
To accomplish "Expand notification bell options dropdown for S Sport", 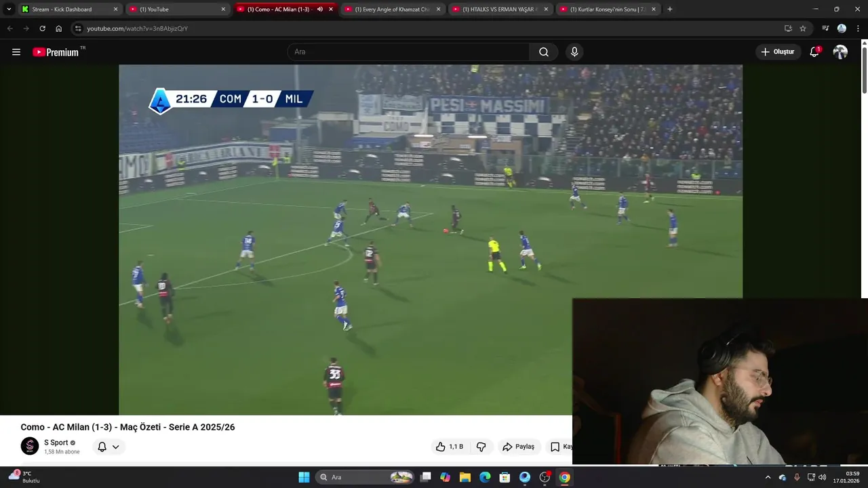I will (x=116, y=447).
